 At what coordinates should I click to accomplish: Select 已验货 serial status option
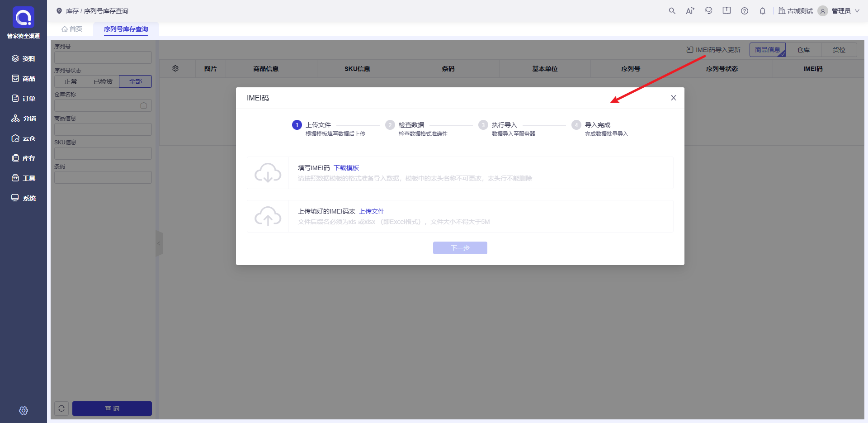pyautogui.click(x=103, y=81)
